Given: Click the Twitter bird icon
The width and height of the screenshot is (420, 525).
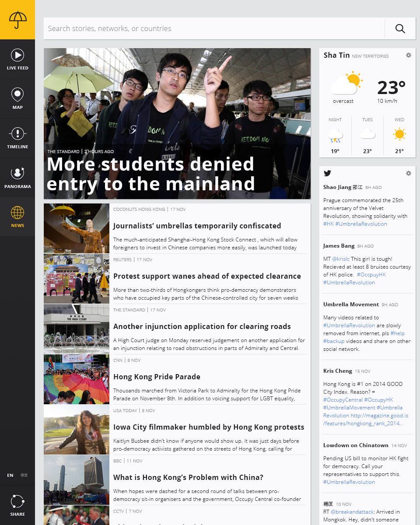Looking at the screenshot, I should pyautogui.click(x=327, y=173).
